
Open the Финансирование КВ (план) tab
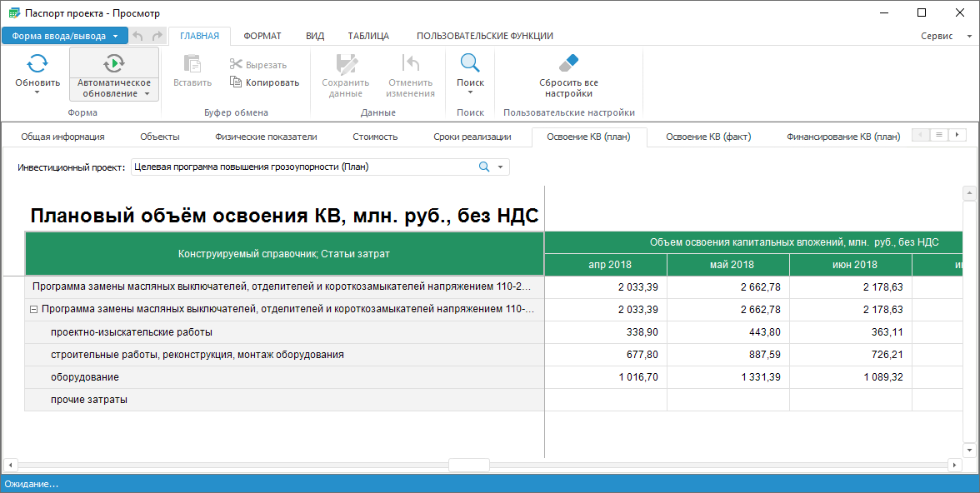tap(843, 137)
